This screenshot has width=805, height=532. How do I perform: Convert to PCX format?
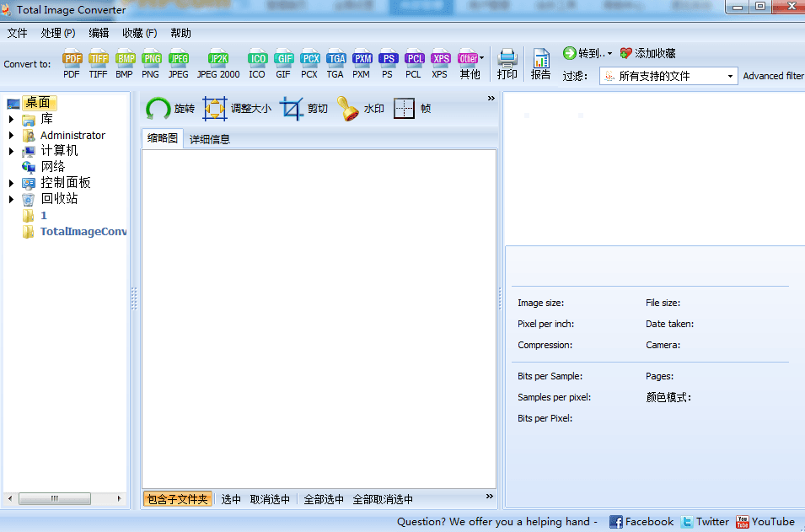tap(309, 64)
